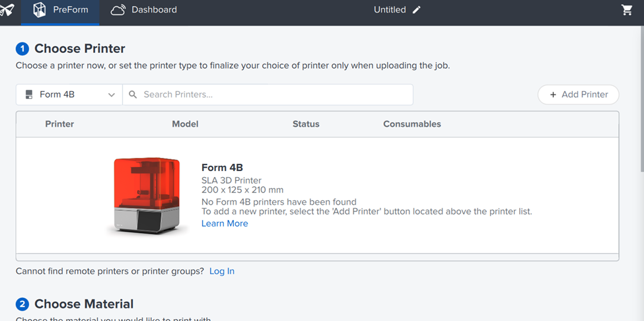Image resolution: width=644 pixels, height=321 pixels.
Task: Click the Add Printer button
Action: 579,94
